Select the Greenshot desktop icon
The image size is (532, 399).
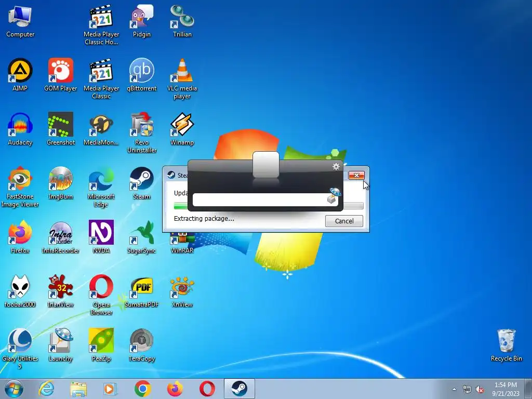[x=60, y=129]
